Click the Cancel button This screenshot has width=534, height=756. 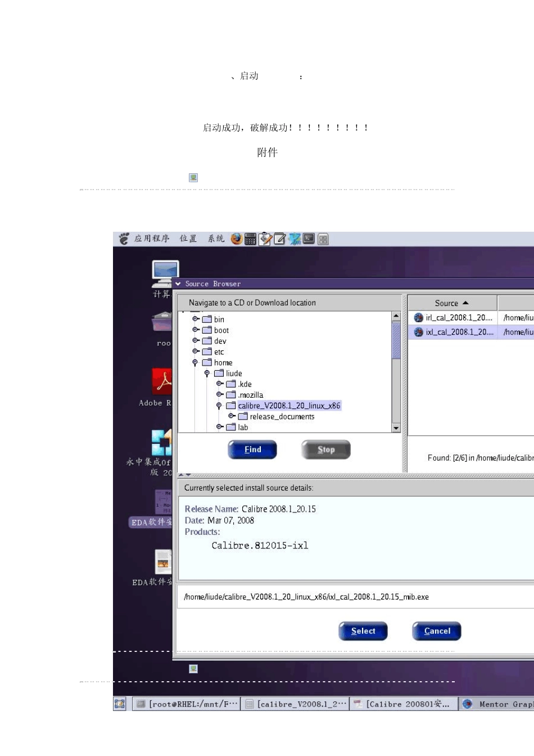(437, 631)
